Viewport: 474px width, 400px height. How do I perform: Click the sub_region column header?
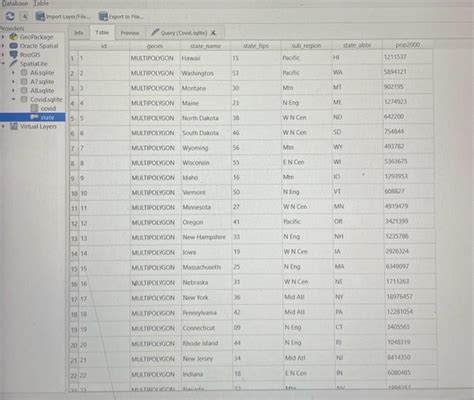pyautogui.click(x=306, y=45)
